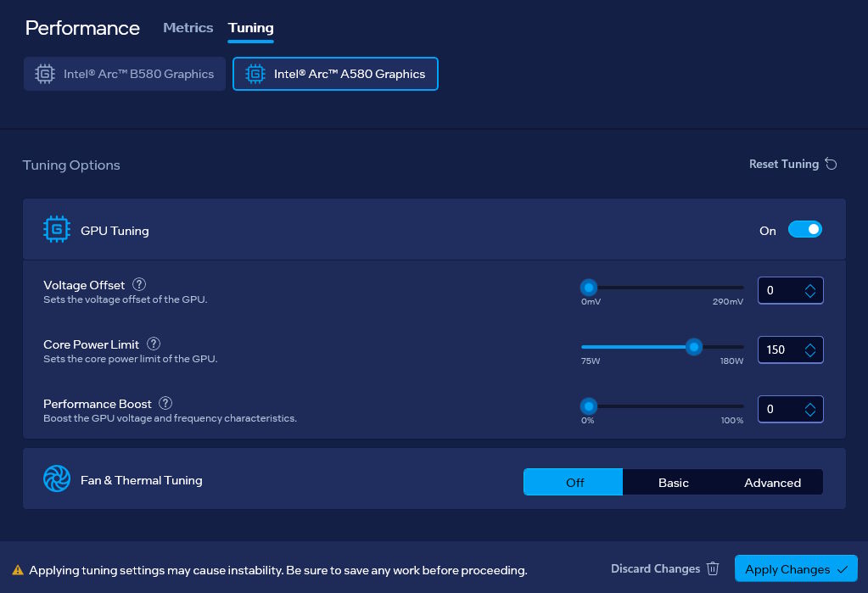The height and width of the screenshot is (593, 868).
Task: Select Intel Arc A580 Graphics device
Action: pyautogui.click(x=335, y=74)
